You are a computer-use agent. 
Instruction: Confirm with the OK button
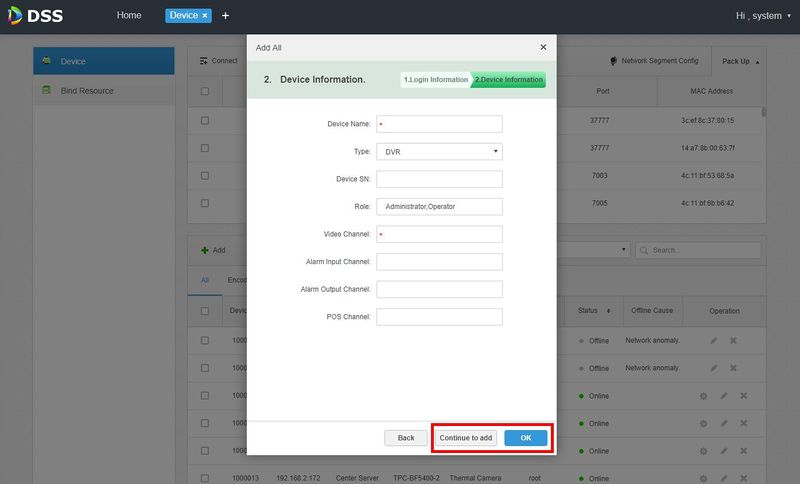(526, 438)
